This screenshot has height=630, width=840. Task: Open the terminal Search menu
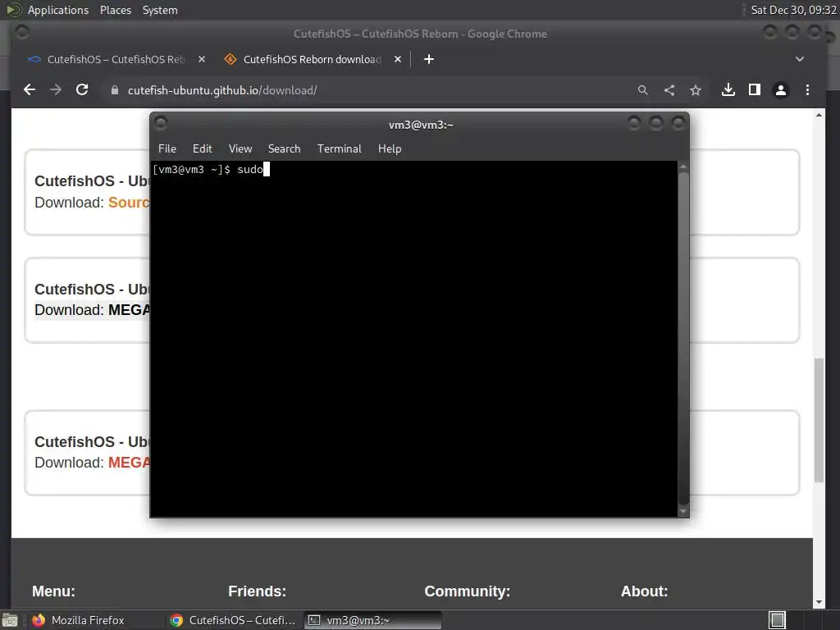pyautogui.click(x=284, y=148)
